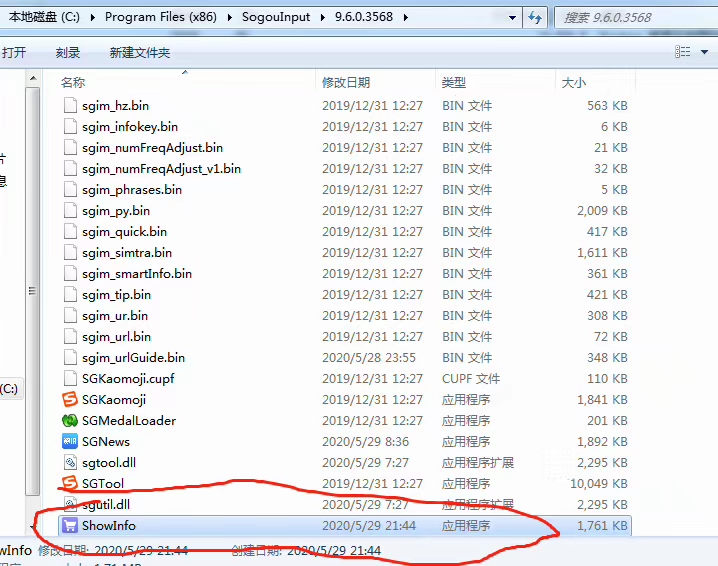This screenshot has width=718, height=566.
Task: Click the search box for 9.6.0.3568
Action: point(630,17)
